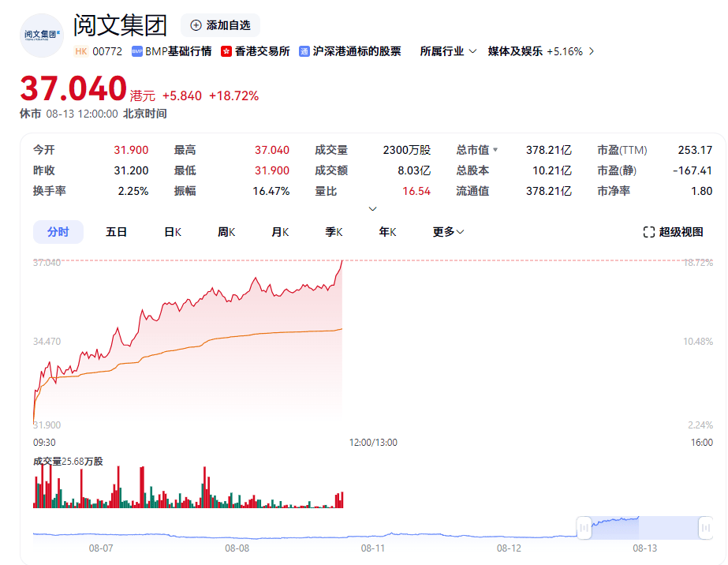
Task: Click the +5.840 price change value
Action: 181,95
